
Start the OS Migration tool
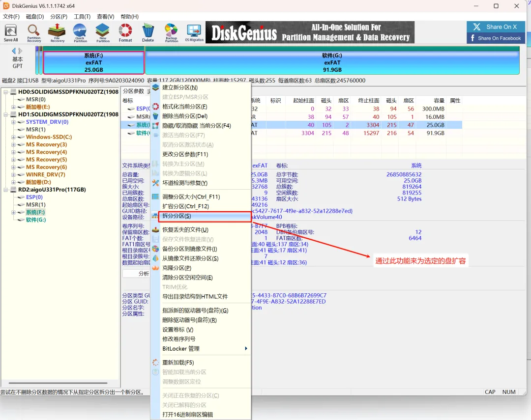point(194,33)
